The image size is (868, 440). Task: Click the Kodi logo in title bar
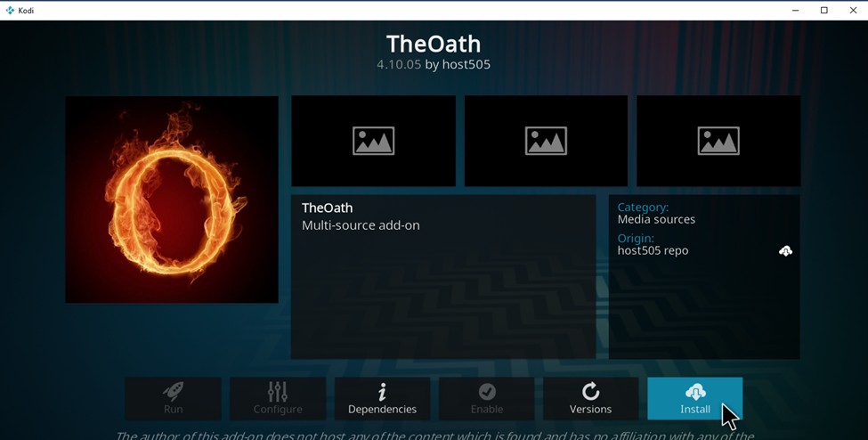pyautogui.click(x=10, y=10)
